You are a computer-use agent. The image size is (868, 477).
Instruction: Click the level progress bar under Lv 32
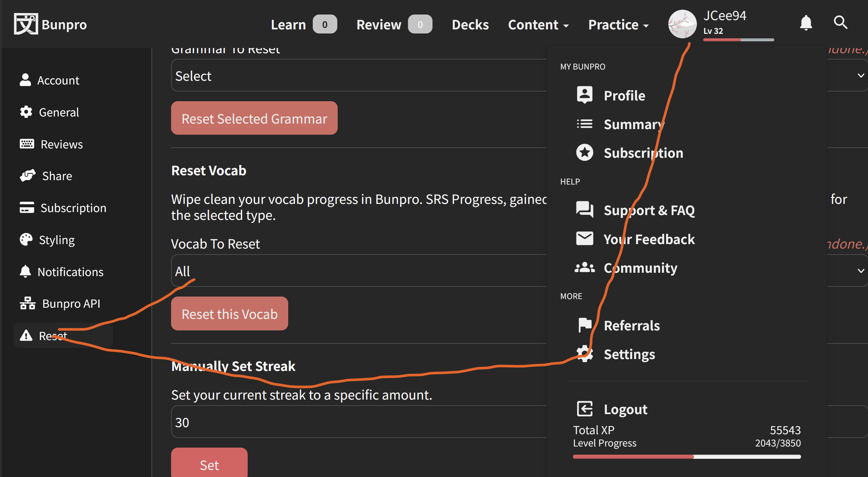click(x=738, y=39)
